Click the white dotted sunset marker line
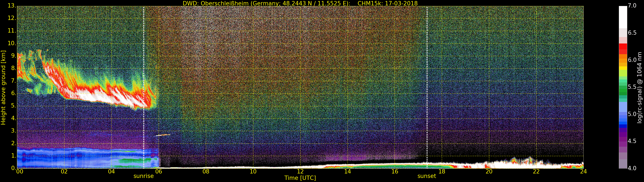Image resolution: width=644 pixels, height=182 pixels. [x=427, y=87]
